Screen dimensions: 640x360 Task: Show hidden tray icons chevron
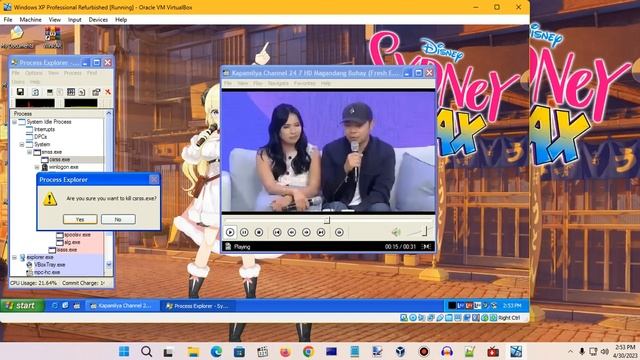[570, 351]
